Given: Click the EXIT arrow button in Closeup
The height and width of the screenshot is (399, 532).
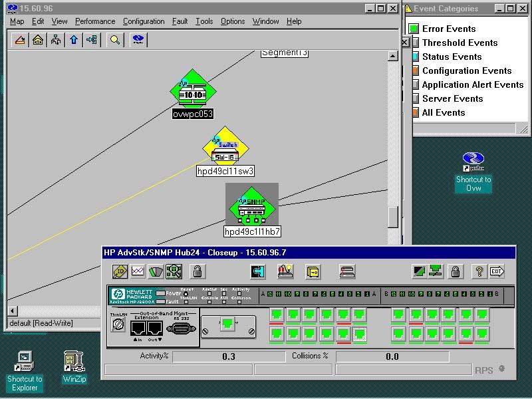Looking at the screenshot, I should click(497, 271).
